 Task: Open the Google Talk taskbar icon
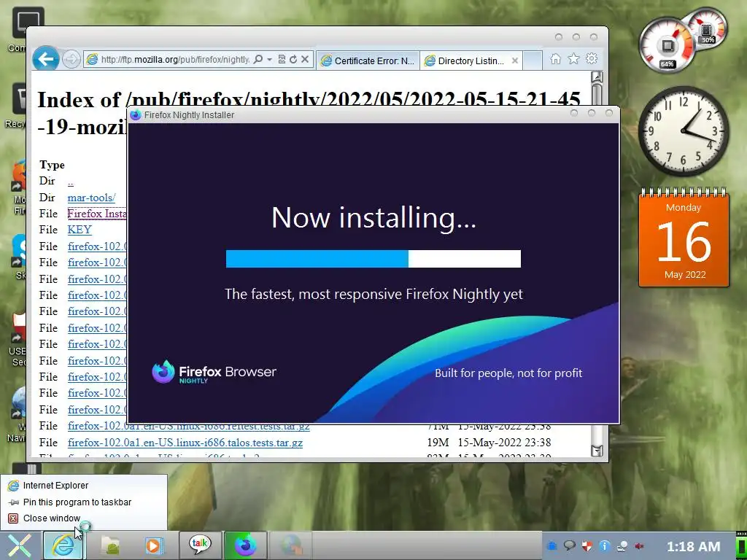point(200,544)
